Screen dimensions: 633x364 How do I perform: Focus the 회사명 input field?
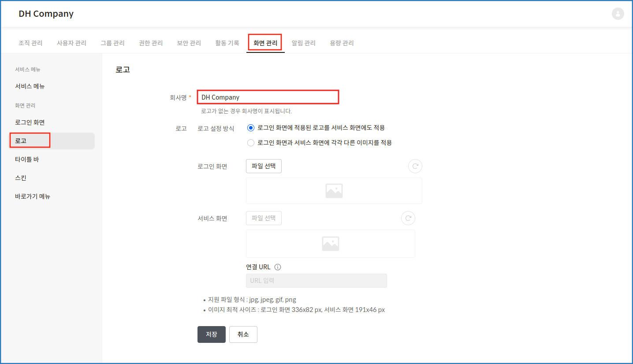268,97
